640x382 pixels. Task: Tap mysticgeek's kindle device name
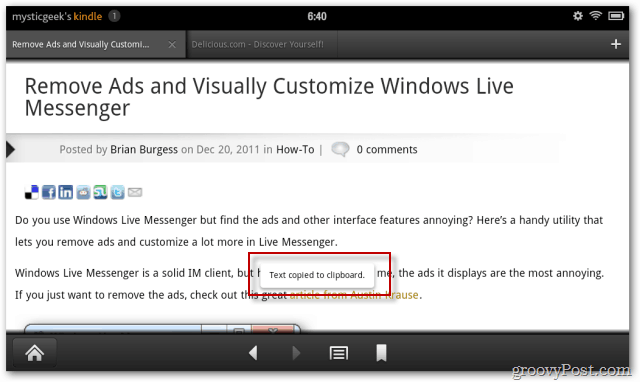point(57,16)
